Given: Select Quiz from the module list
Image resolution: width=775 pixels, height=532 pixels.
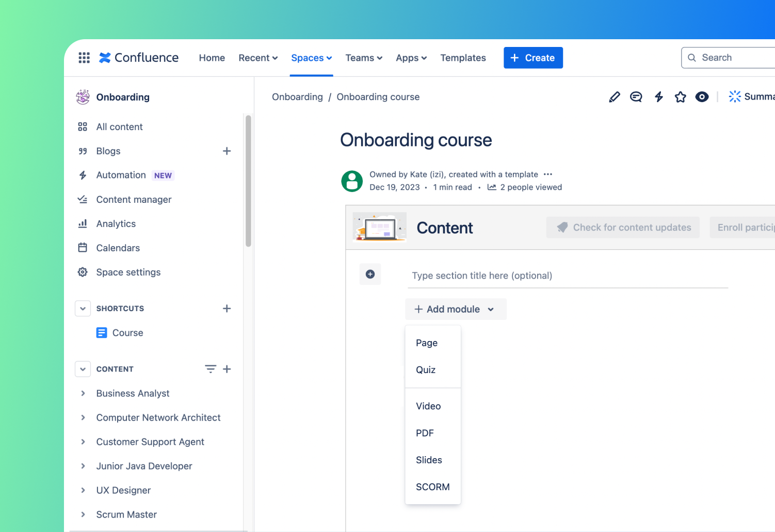Looking at the screenshot, I should [426, 370].
